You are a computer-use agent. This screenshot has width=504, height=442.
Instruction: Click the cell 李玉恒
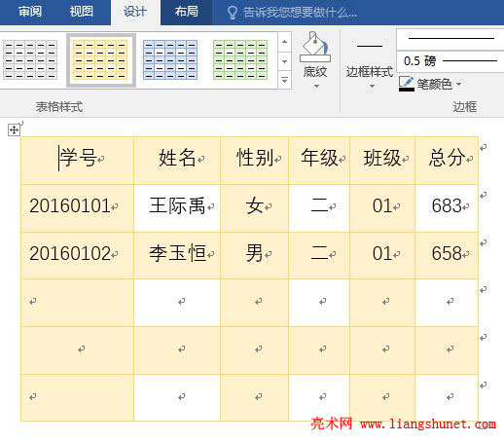point(177,255)
